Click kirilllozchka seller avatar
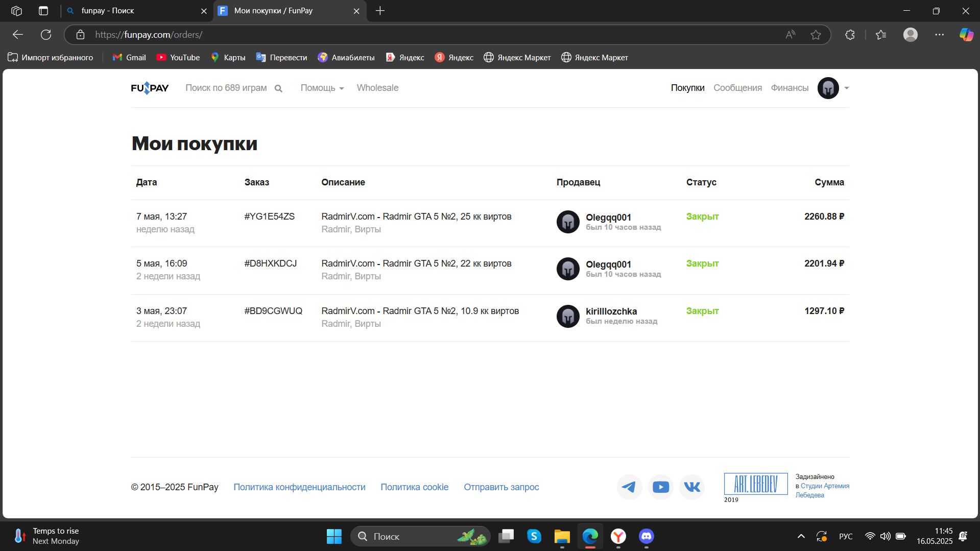Viewport: 980px width, 551px height. pyautogui.click(x=568, y=316)
